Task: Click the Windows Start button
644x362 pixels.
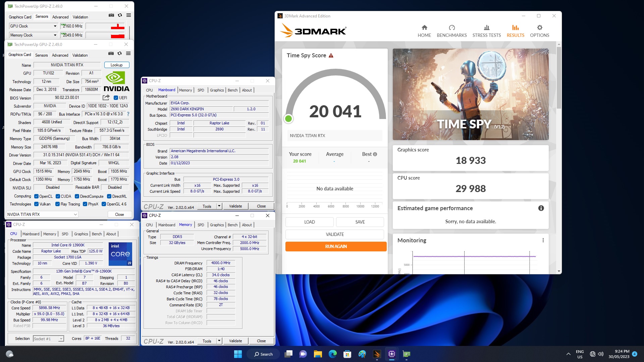Action: click(x=238, y=354)
